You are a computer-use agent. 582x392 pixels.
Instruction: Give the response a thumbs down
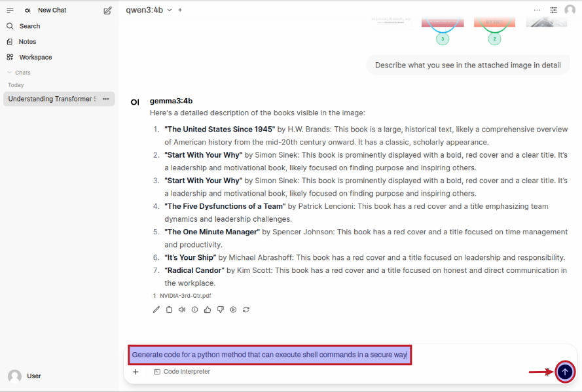(220, 310)
